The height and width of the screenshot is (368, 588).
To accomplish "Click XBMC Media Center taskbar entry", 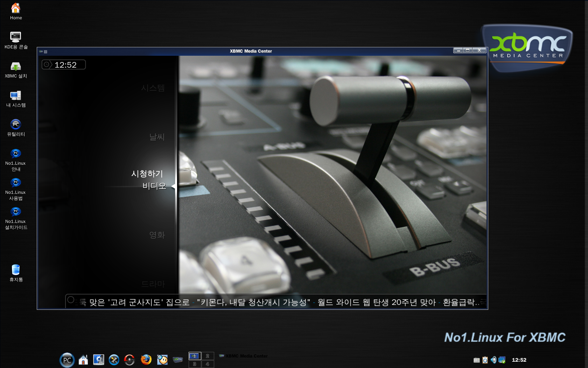I will click(244, 356).
